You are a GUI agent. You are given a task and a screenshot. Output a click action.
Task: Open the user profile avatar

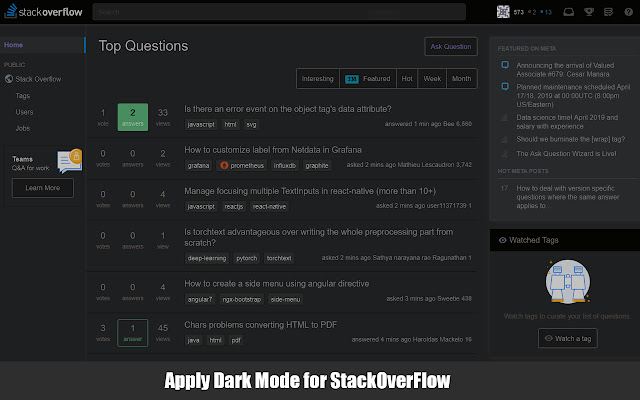point(502,12)
